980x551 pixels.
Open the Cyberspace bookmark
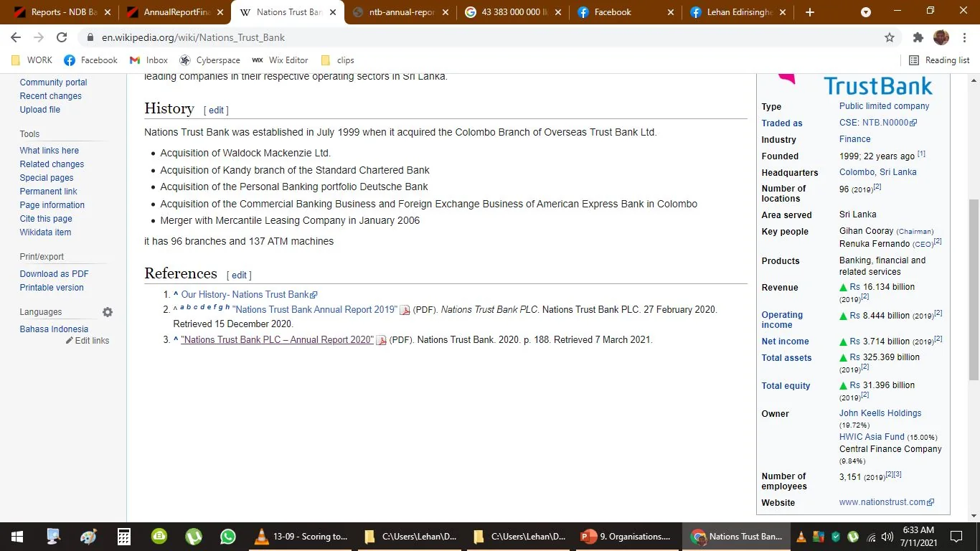[209, 60]
